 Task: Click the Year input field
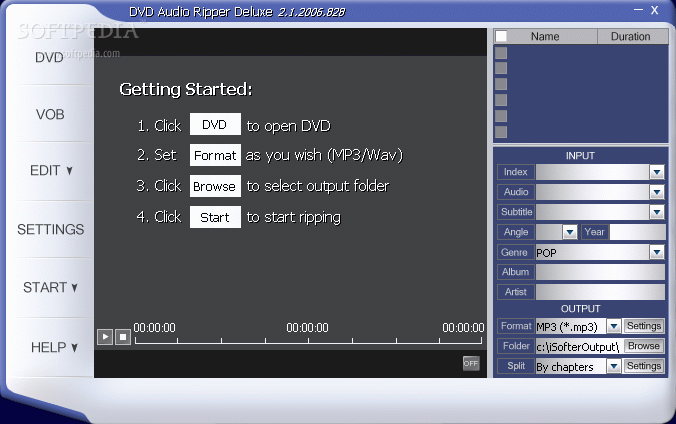coord(637,232)
